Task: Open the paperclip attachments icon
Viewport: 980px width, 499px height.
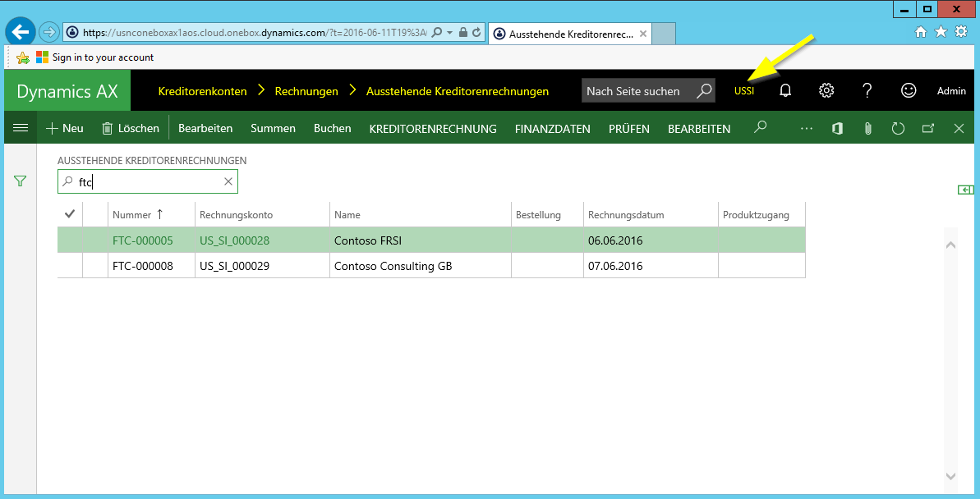Action: tap(867, 129)
